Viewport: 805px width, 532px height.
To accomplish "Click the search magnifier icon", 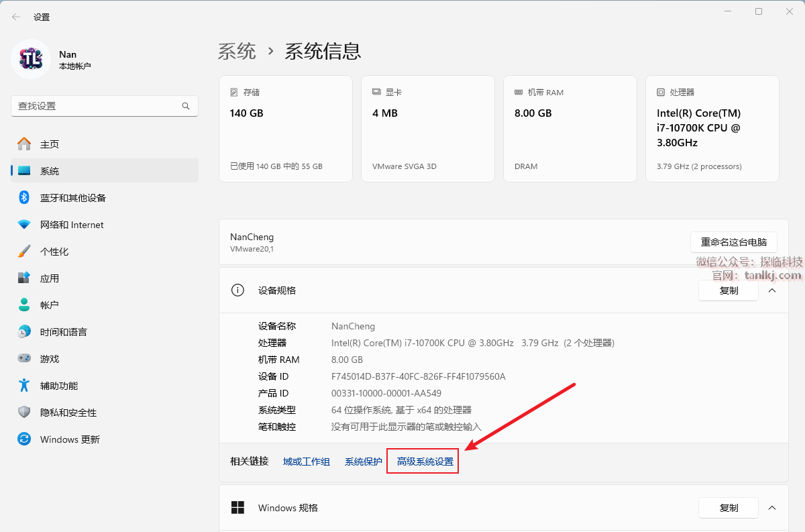I will [186, 106].
